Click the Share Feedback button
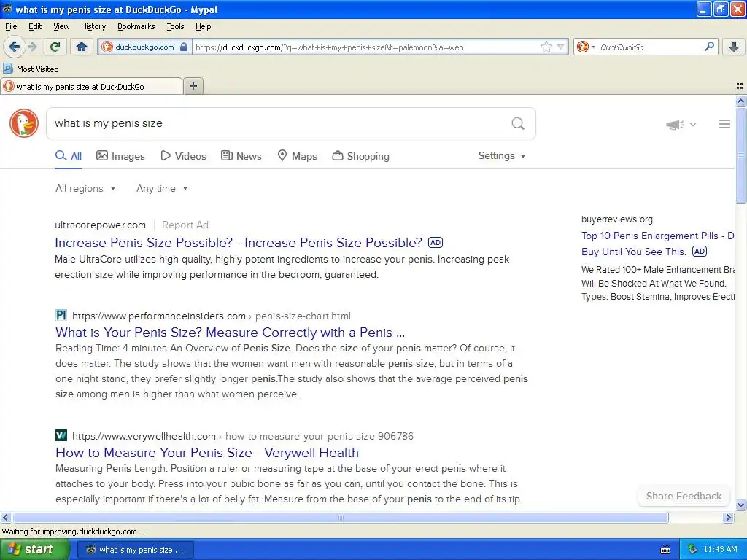Image resolution: width=747 pixels, height=560 pixels. 684,496
